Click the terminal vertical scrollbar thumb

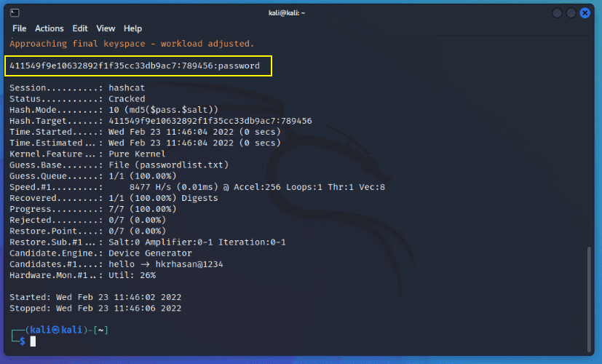coord(589,298)
